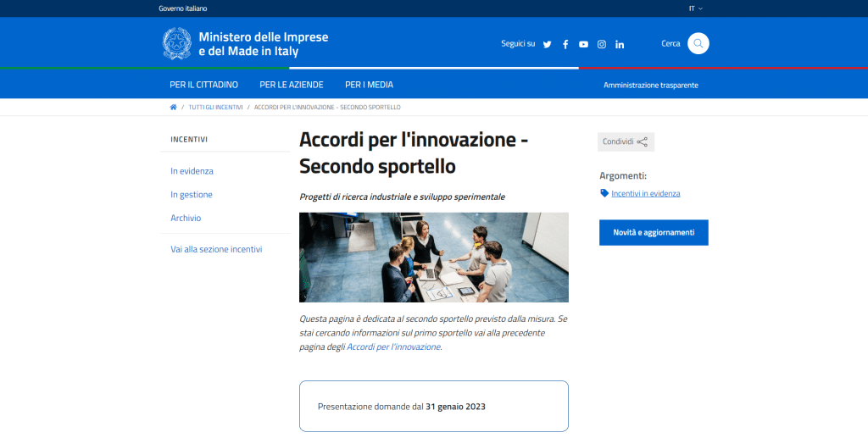Image resolution: width=868 pixels, height=438 pixels.
Task: Select In gestione in sidebar
Action: click(x=192, y=195)
